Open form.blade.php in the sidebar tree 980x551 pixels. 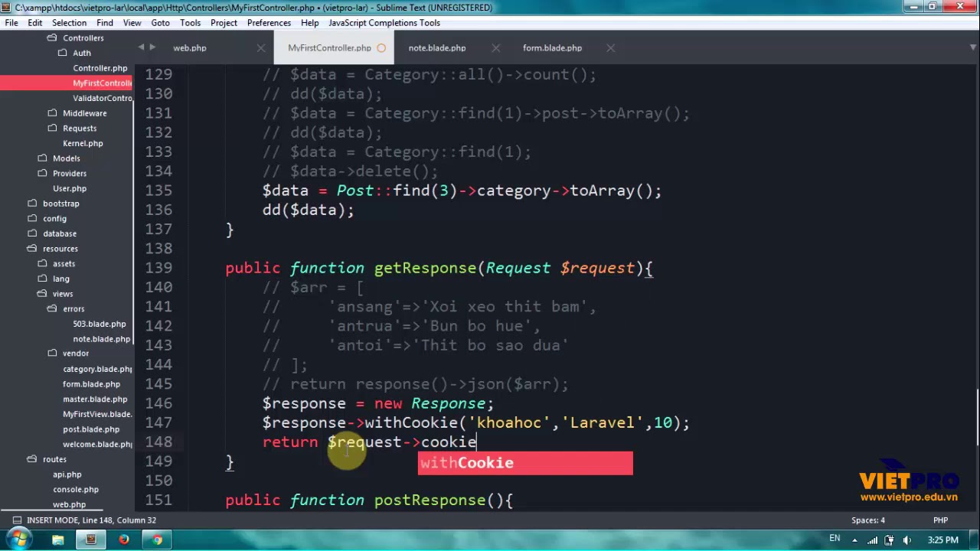coord(91,384)
